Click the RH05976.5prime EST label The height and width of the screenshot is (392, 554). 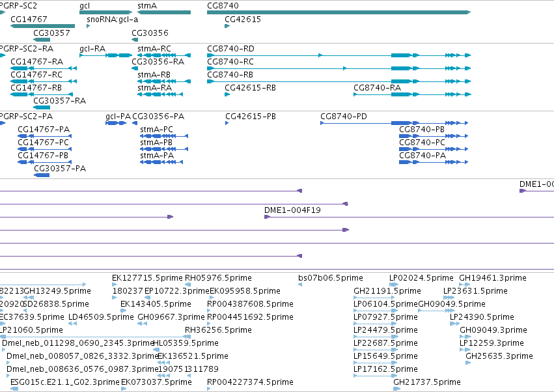(x=218, y=278)
